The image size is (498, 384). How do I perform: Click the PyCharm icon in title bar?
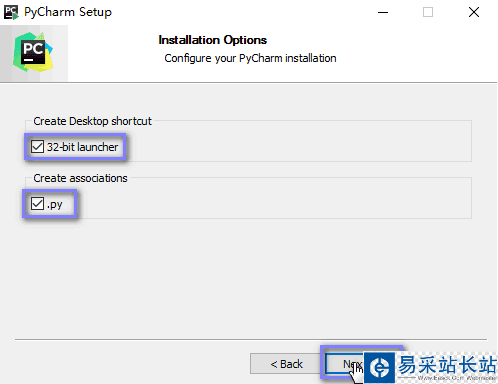[x=11, y=12]
